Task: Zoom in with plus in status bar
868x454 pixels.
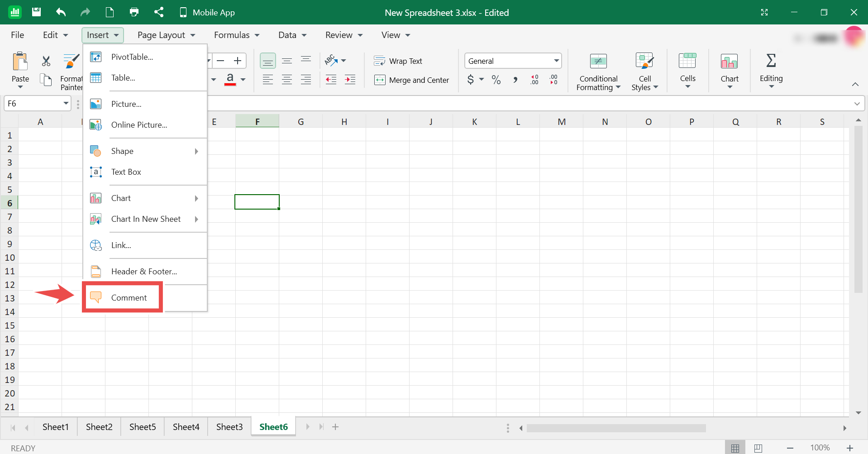Action: [850, 448]
